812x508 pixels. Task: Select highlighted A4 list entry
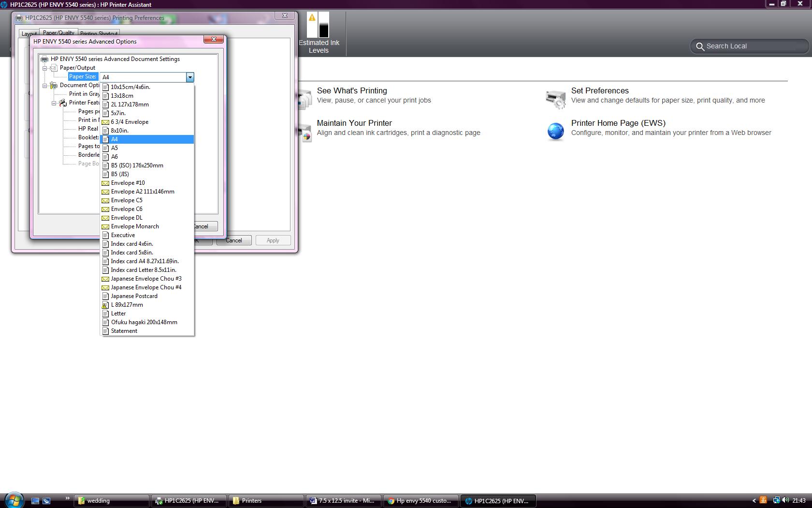tap(147, 139)
